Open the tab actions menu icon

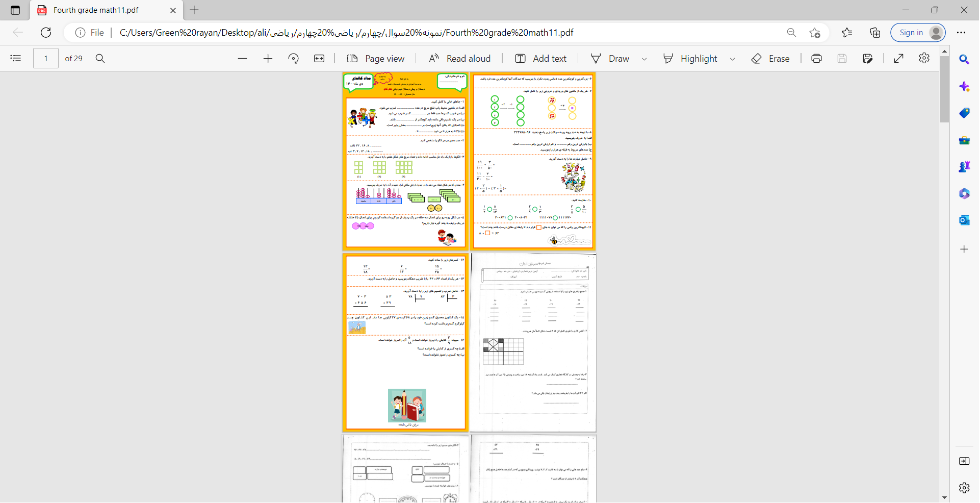15,10
